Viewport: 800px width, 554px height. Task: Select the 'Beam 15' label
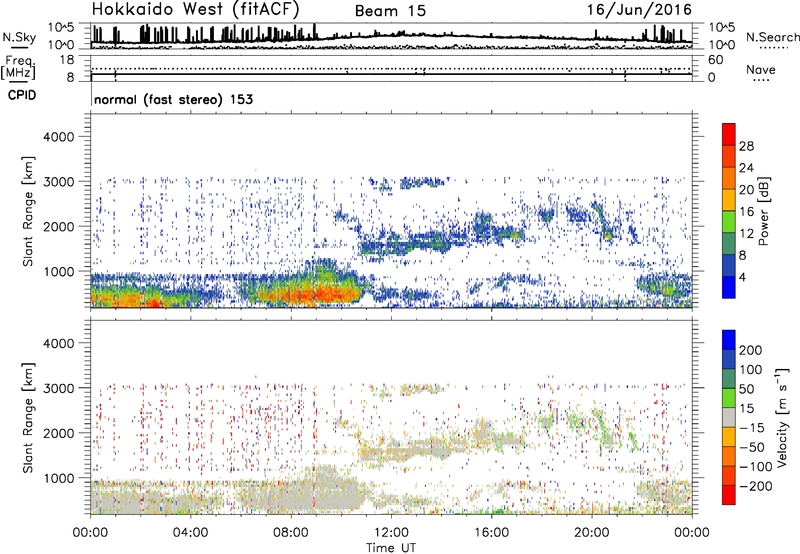[390, 11]
